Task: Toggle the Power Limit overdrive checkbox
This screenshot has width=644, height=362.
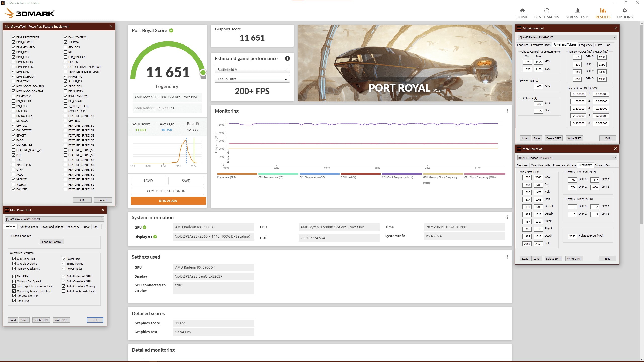Action: tap(64, 259)
